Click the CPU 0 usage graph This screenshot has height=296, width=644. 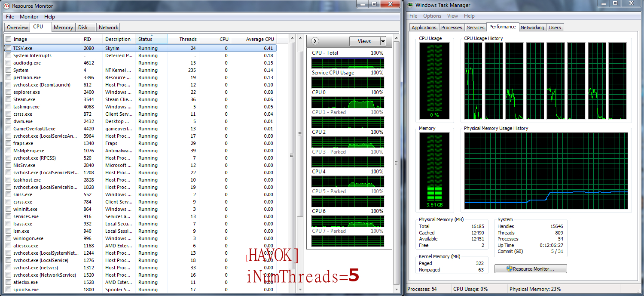click(x=348, y=102)
